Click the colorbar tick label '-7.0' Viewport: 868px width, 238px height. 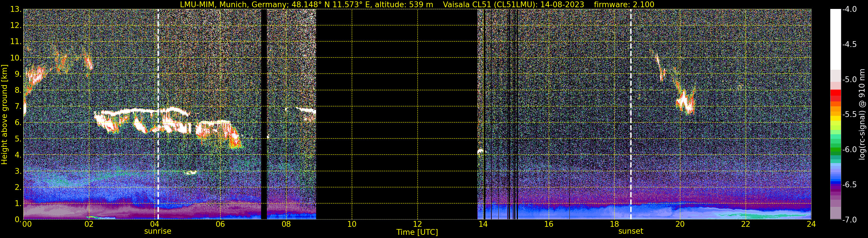[x=849, y=220]
